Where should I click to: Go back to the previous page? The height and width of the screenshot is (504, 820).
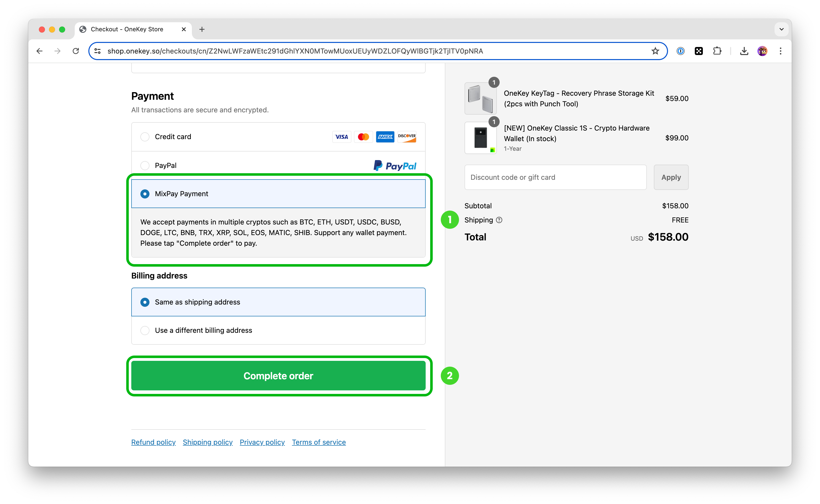40,51
